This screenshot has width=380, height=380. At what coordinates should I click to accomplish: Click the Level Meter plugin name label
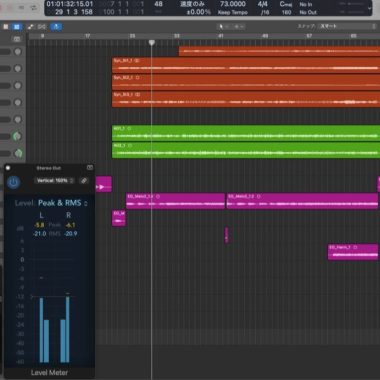click(x=49, y=373)
